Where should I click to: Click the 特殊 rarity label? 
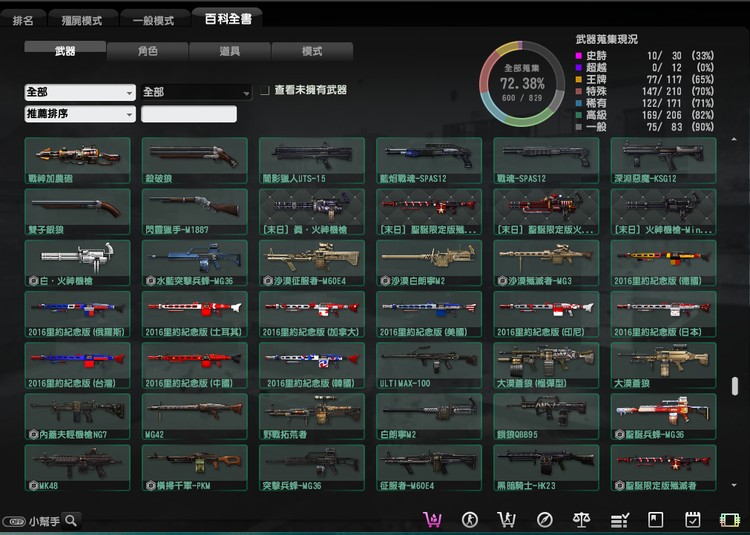[x=596, y=91]
